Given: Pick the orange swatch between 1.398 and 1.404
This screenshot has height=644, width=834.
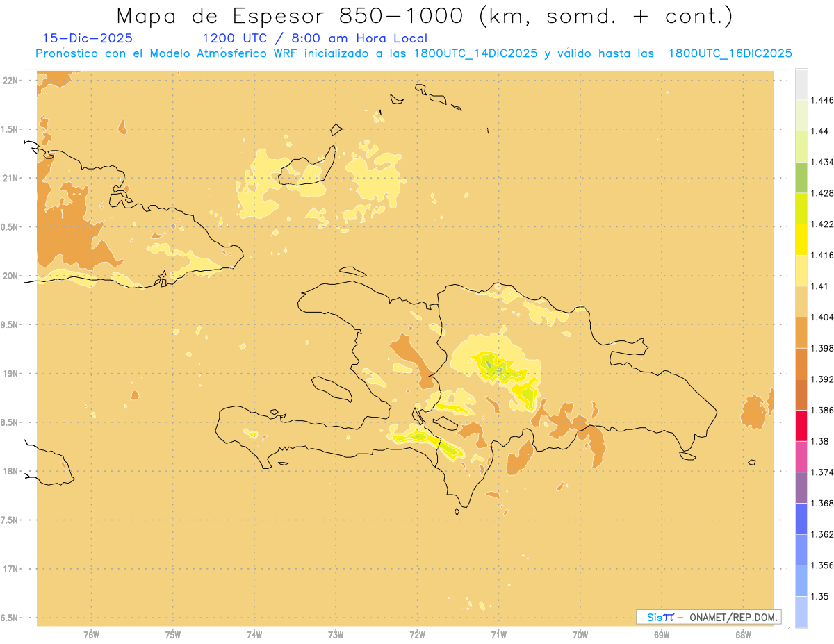Looking at the screenshot, I should [x=801, y=333].
